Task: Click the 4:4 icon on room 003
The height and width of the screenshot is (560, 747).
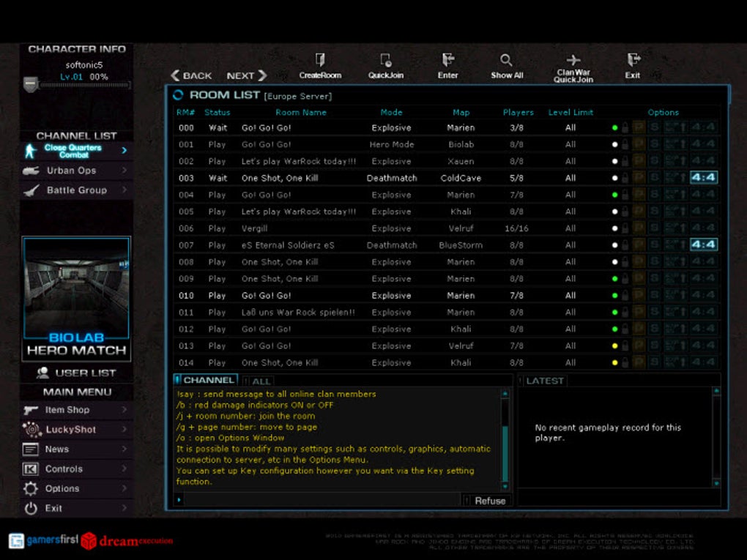Action: (x=704, y=178)
